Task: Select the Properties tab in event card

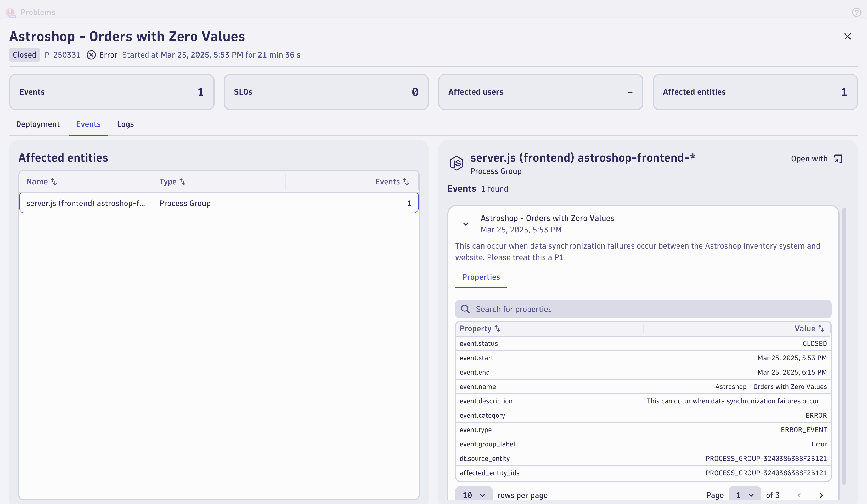Action: coord(481,277)
